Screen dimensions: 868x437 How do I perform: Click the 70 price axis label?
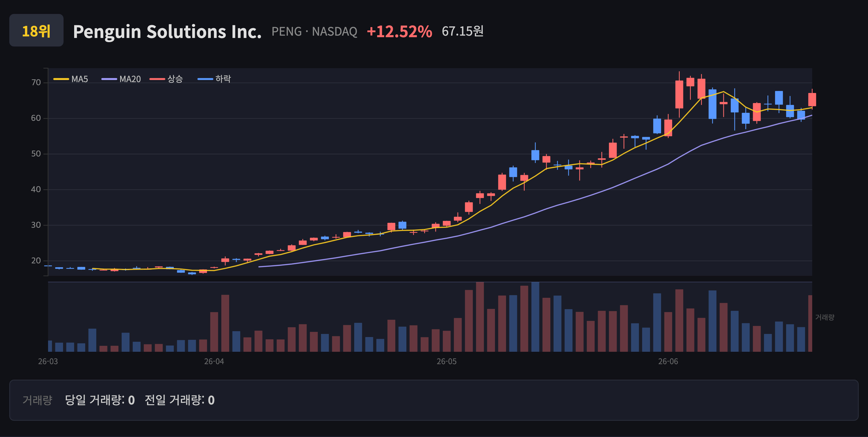36,83
